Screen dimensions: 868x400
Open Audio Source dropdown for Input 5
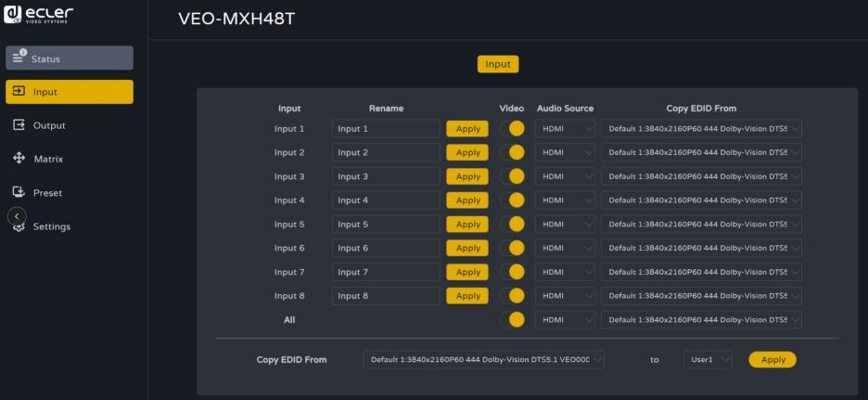[565, 225]
